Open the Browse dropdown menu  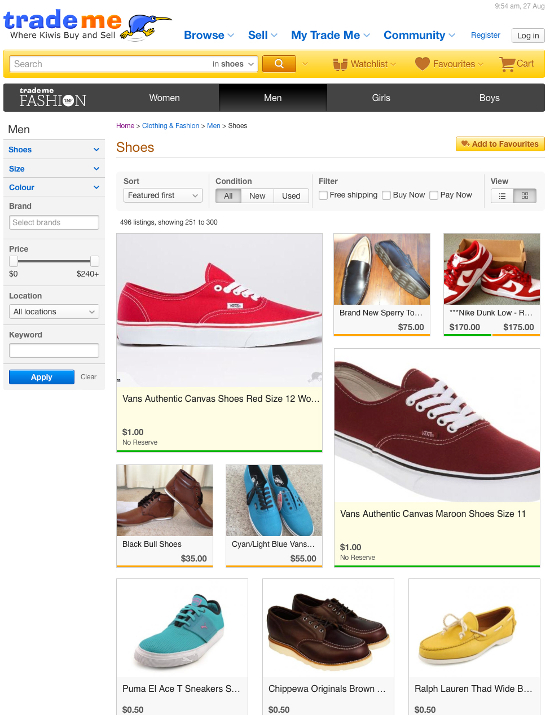point(209,35)
